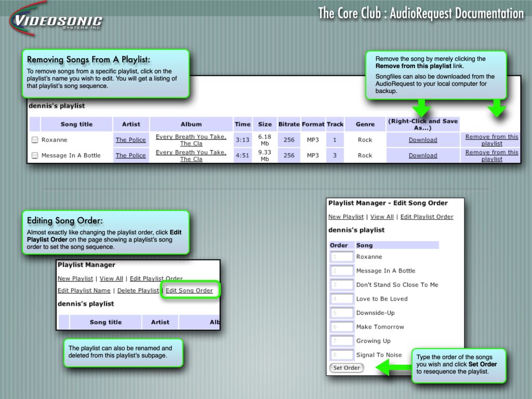Select View All in Edit Song Order panel

click(382, 217)
